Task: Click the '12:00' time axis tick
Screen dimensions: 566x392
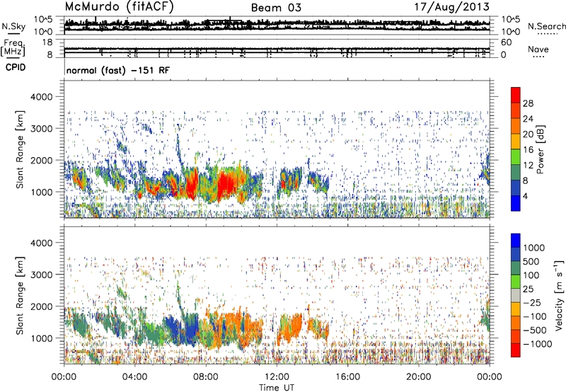Action: (277, 377)
